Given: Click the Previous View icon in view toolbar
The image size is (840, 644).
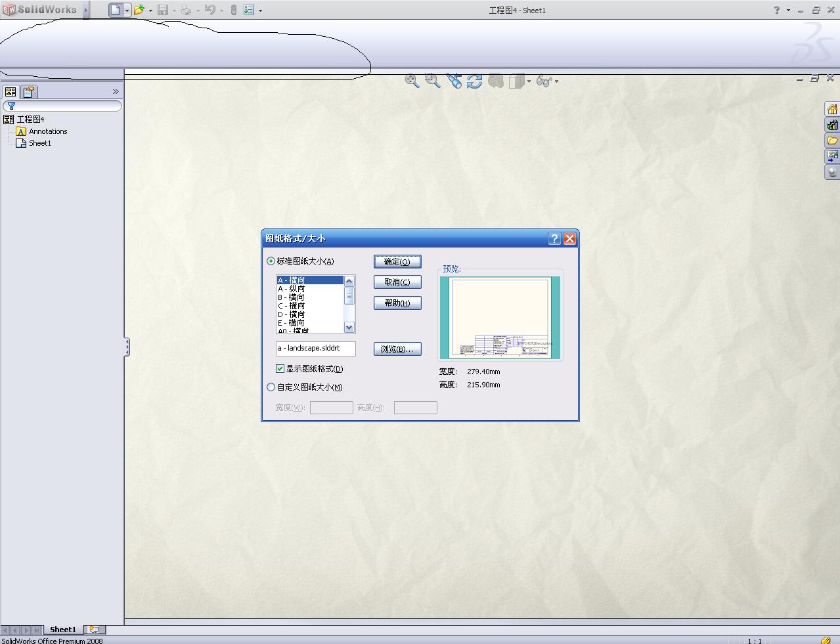Looking at the screenshot, I should 454,81.
